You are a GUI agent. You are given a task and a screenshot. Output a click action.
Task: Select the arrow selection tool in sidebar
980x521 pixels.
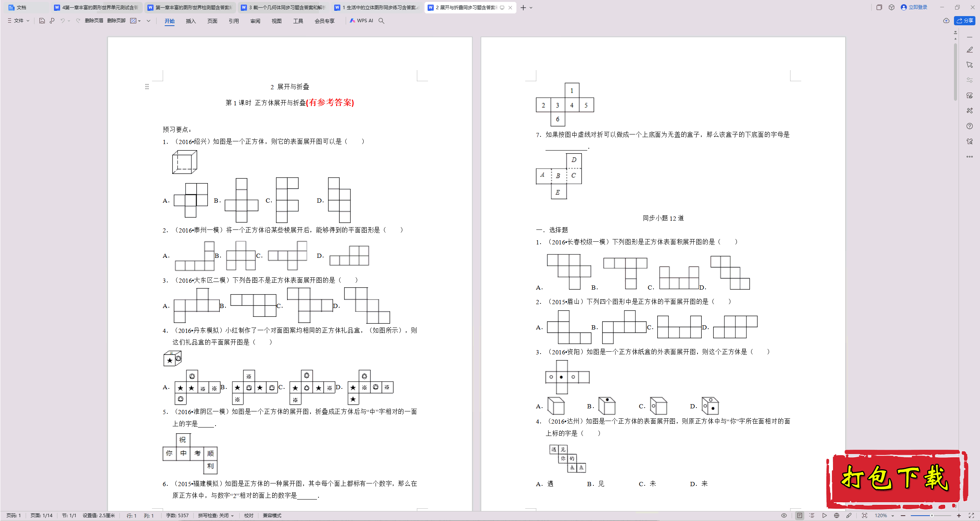(x=970, y=65)
